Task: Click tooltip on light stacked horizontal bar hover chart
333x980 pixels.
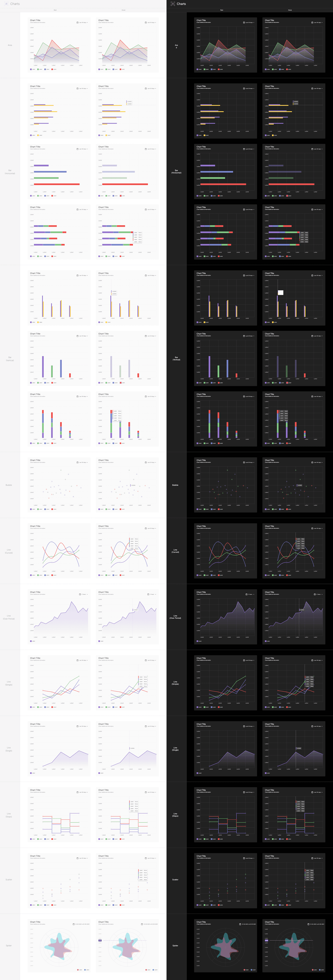Action: coord(138,237)
